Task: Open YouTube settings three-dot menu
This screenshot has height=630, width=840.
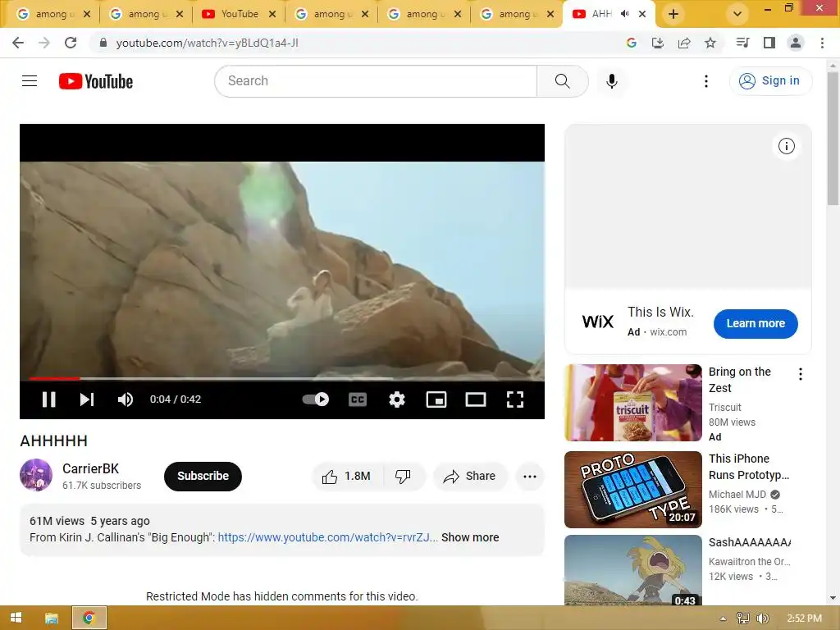Action: pos(706,81)
